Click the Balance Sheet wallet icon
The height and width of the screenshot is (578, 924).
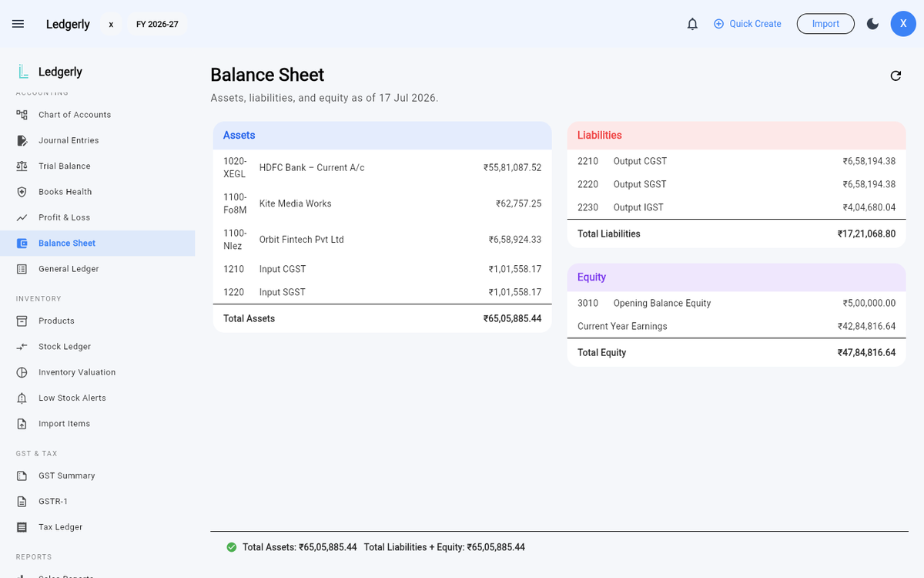pyautogui.click(x=22, y=244)
